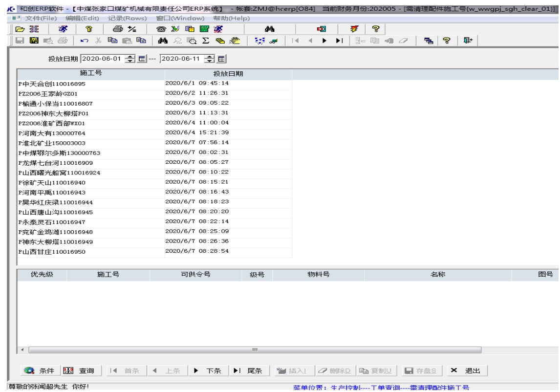
Task: Open the 文件(File) menu
Action: tap(41, 18)
